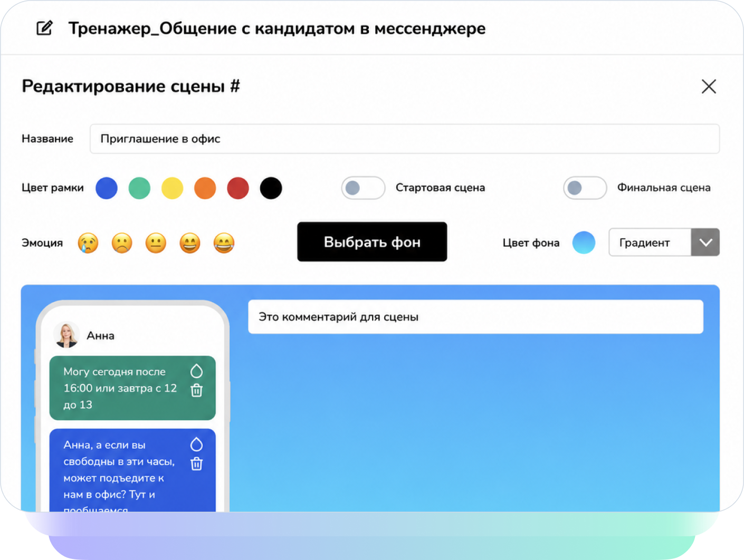Enable the 'Финальная сцена' toggle
This screenshot has height=560, width=744.
[x=585, y=188]
